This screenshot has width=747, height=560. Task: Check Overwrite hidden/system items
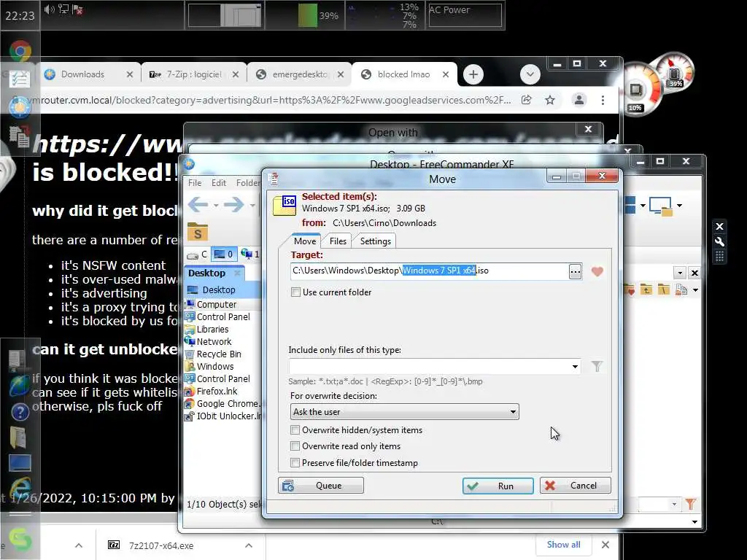coord(295,430)
